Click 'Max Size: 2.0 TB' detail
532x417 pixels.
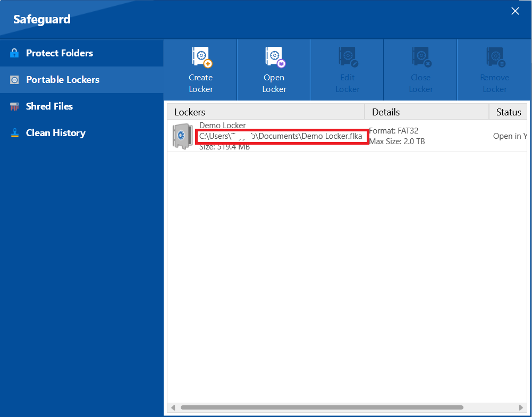coord(397,141)
